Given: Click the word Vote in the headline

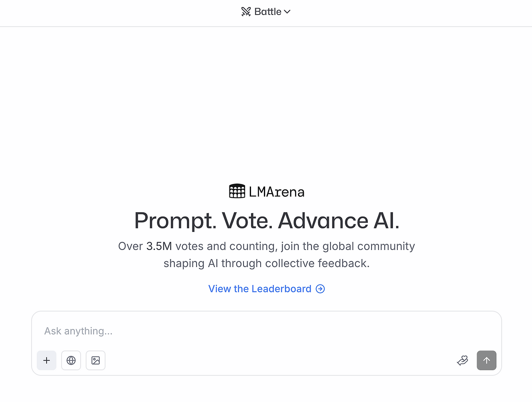Looking at the screenshot, I should point(247,221).
